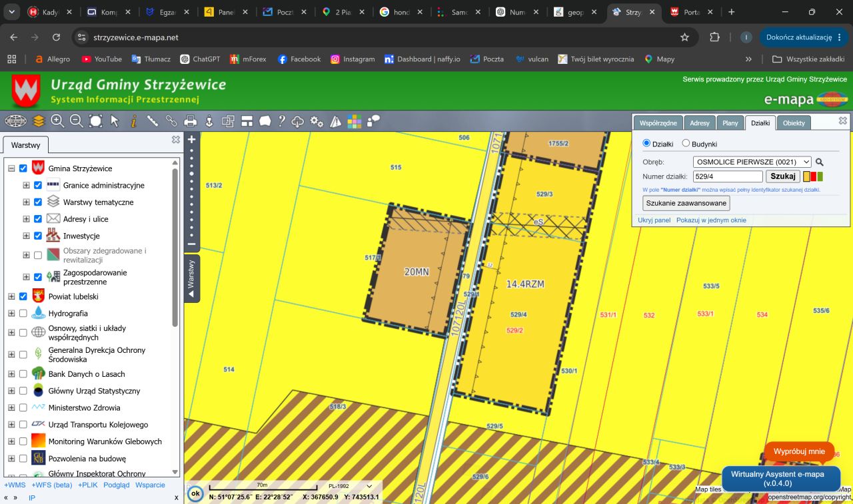This screenshot has width=853, height=504.
Task: Collapse the Gmina Strzyżewice tree node
Action: click(11, 169)
